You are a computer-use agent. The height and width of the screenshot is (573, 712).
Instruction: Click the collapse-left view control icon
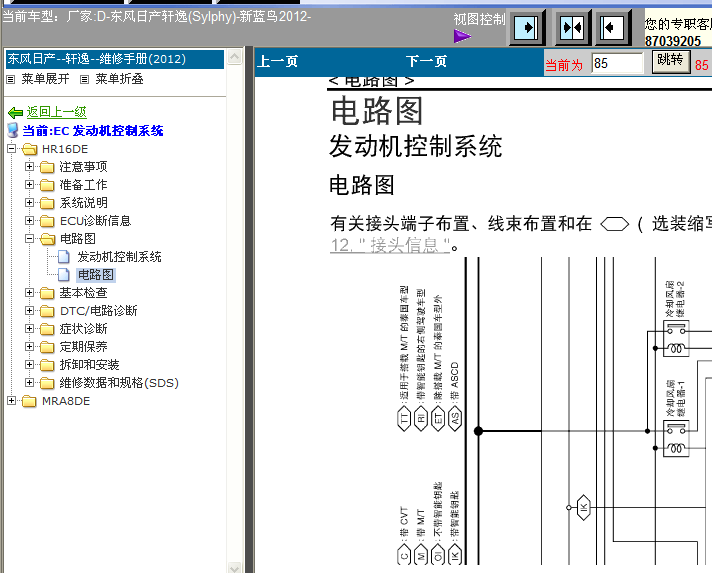coord(613,28)
